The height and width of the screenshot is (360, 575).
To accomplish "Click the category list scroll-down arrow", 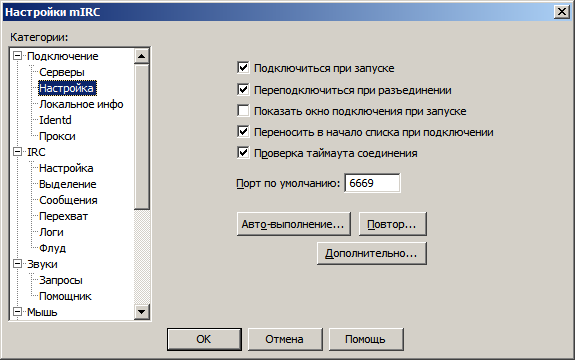I will tap(142, 312).
